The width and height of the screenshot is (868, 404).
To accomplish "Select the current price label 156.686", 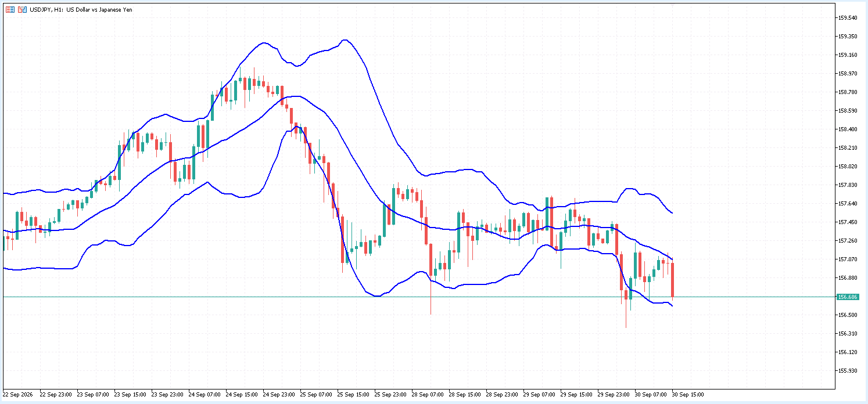I will 848,297.
